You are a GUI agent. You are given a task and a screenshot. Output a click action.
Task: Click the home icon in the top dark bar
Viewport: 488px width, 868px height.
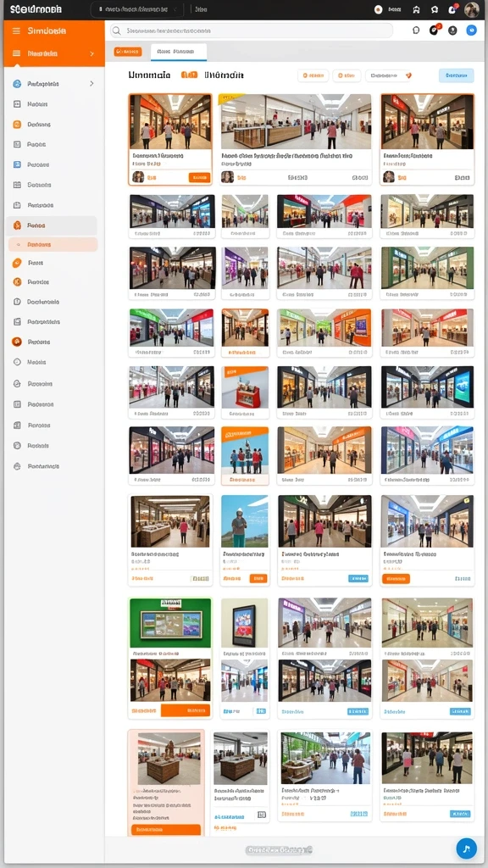coord(416,9)
